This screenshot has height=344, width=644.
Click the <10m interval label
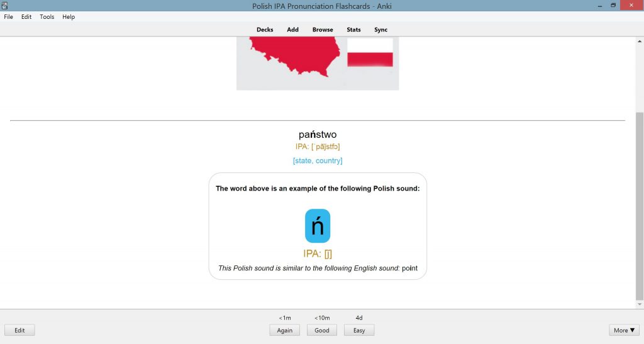click(322, 318)
